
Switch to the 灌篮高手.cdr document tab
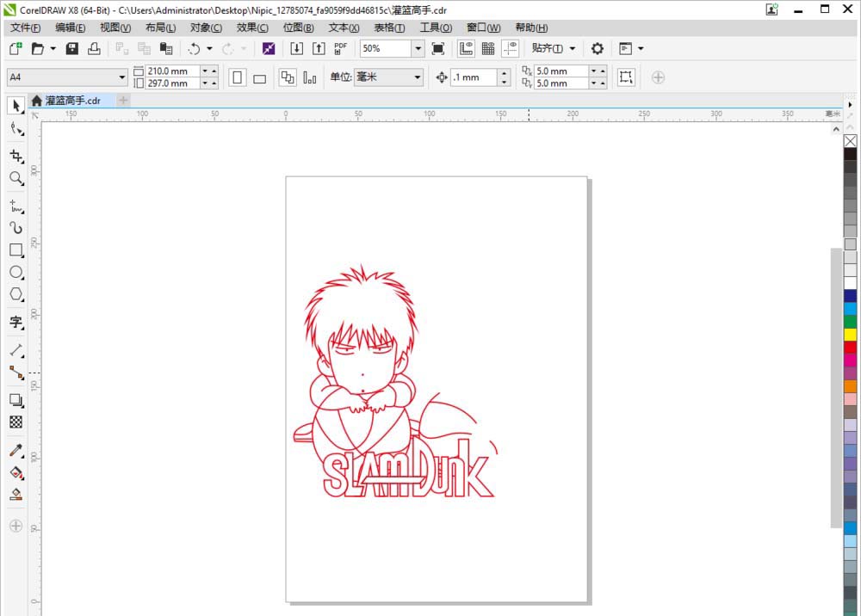tap(72, 101)
